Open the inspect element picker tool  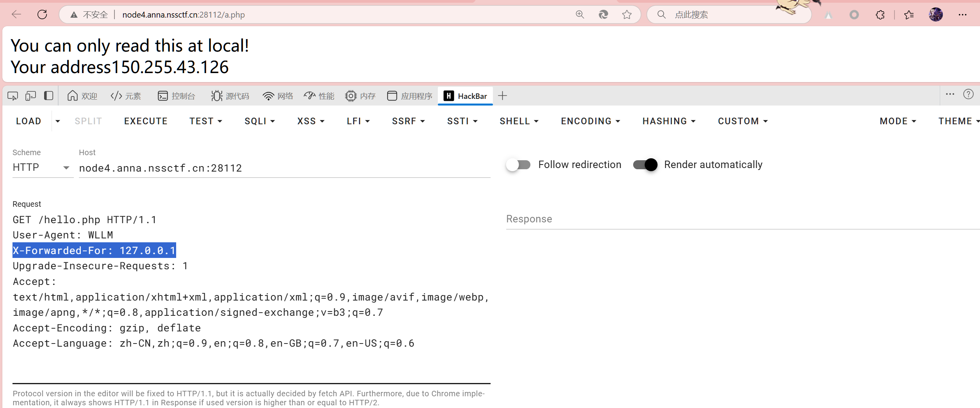coord(12,96)
